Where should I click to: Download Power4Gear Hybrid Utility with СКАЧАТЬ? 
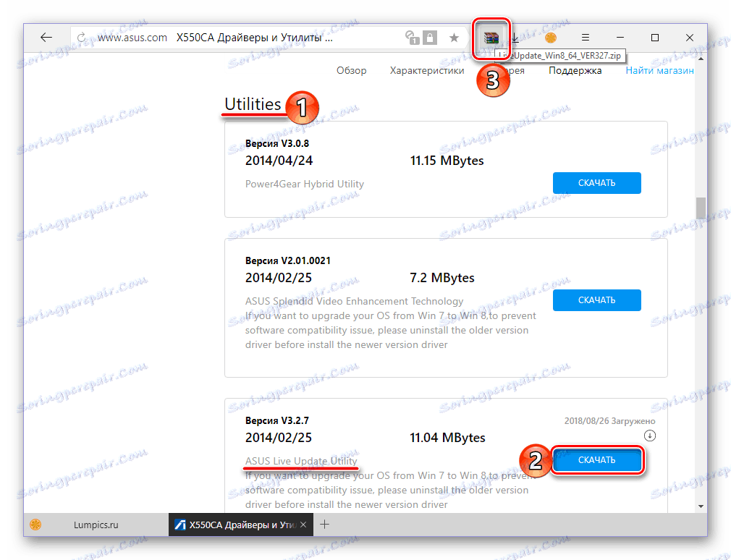point(596,183)
